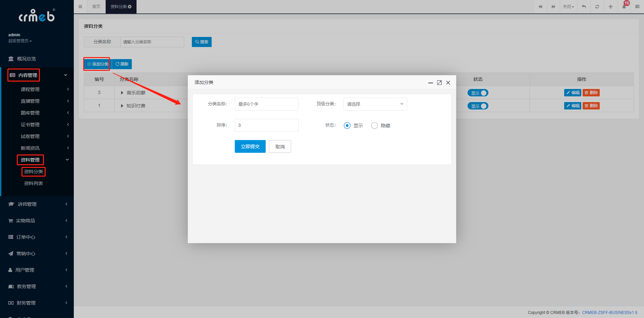Maximize the 添加分类 dialog
Screen dimensions: 644x318
pos(439,83)
